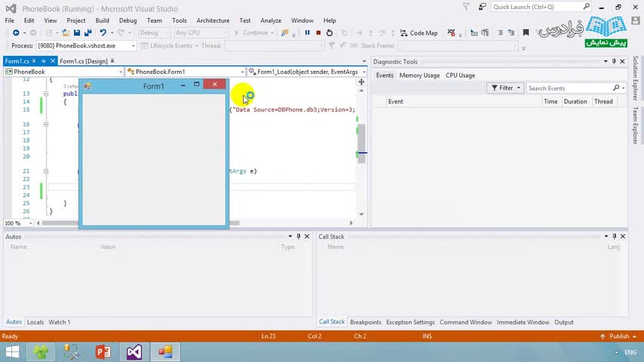Open the Architecture menu

(x=213, y=20)
